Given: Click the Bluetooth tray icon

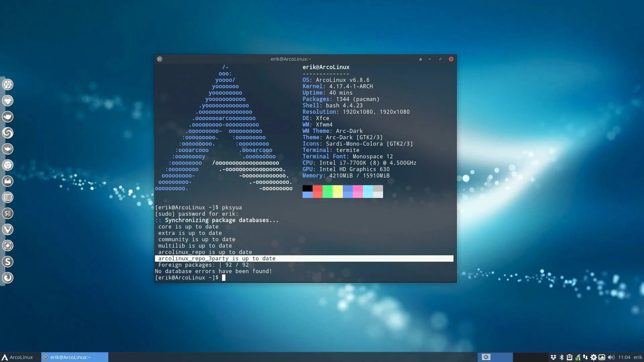Looking at the screenshot, I should (562, 357).
